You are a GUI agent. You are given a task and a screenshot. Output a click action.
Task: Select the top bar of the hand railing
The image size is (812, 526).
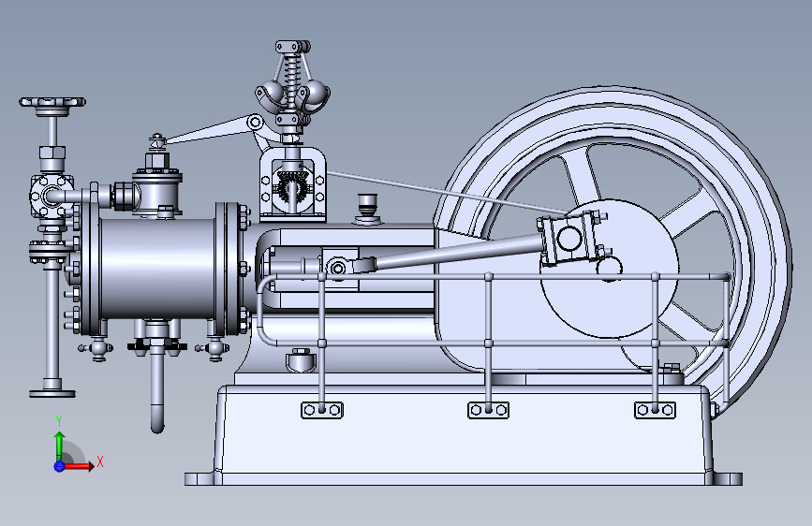click(x=497, y=277)
